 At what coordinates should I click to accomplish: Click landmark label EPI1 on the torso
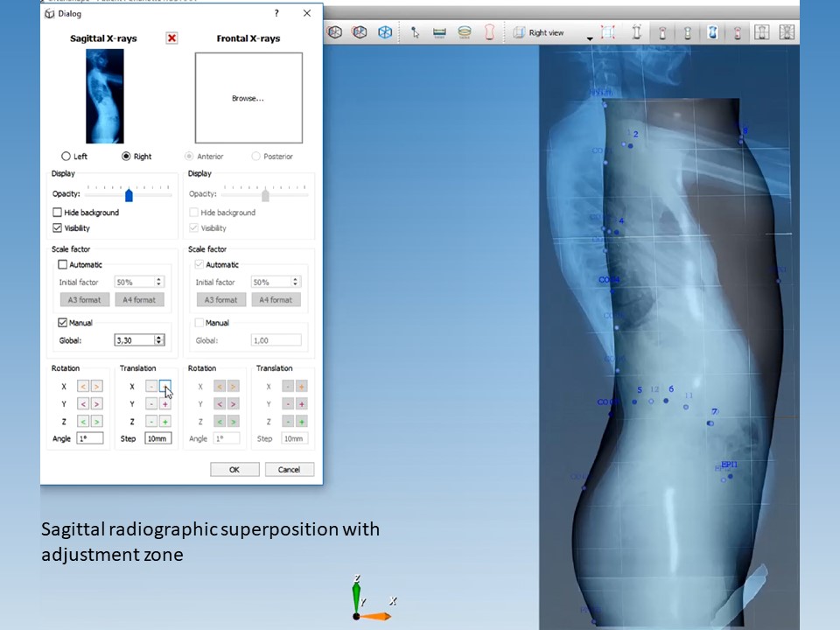tap(729, 465)
